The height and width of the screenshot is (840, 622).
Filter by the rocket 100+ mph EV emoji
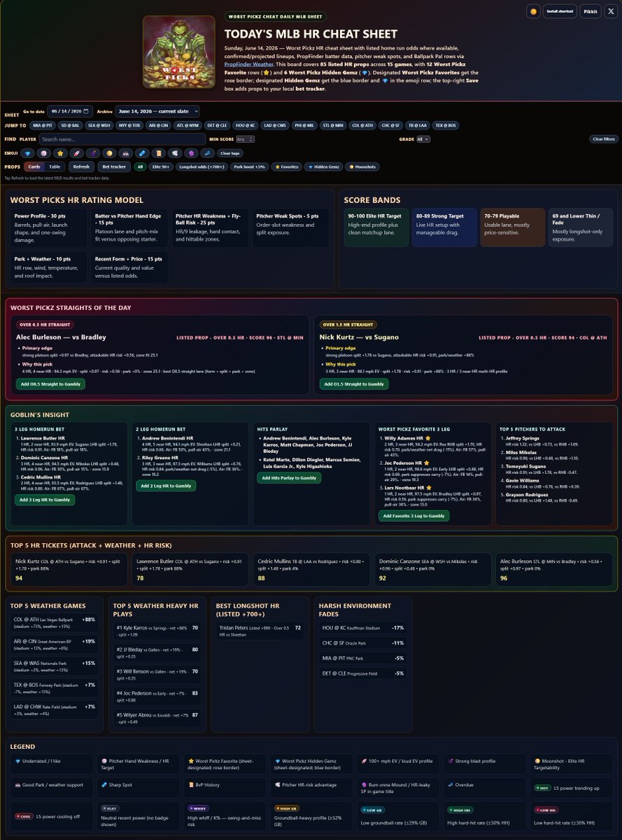point(76,153)
